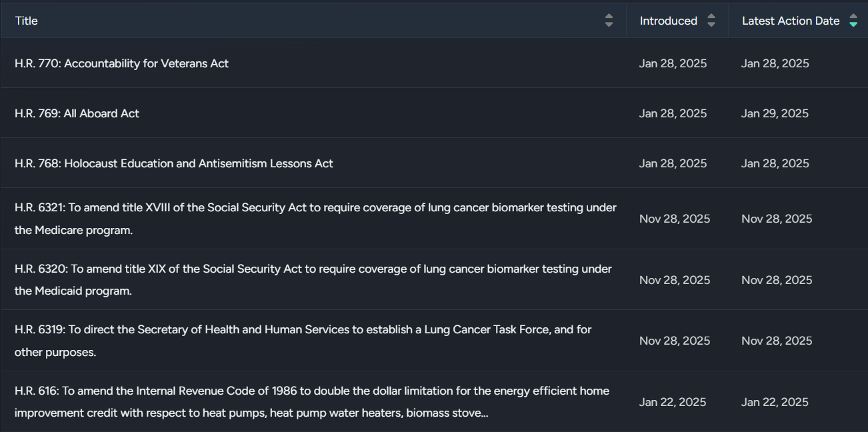View H.R. 768 Holocaust Education and Antisemitism Lessons Act
The height and width of the screenshot is (432, 868).
tap(173, 163)
